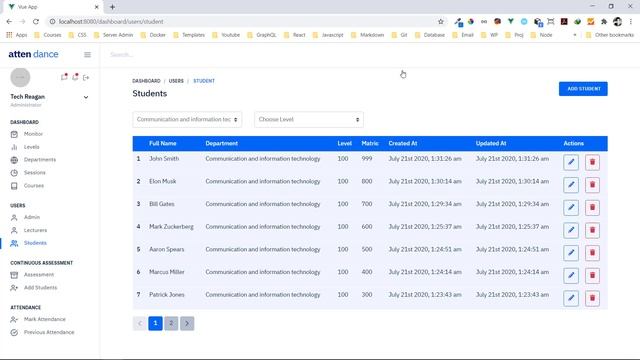This screenshot has width=640, height=360.
Task: Delete Elon Musk using the trash icon
Action: (x=592, y=185)
